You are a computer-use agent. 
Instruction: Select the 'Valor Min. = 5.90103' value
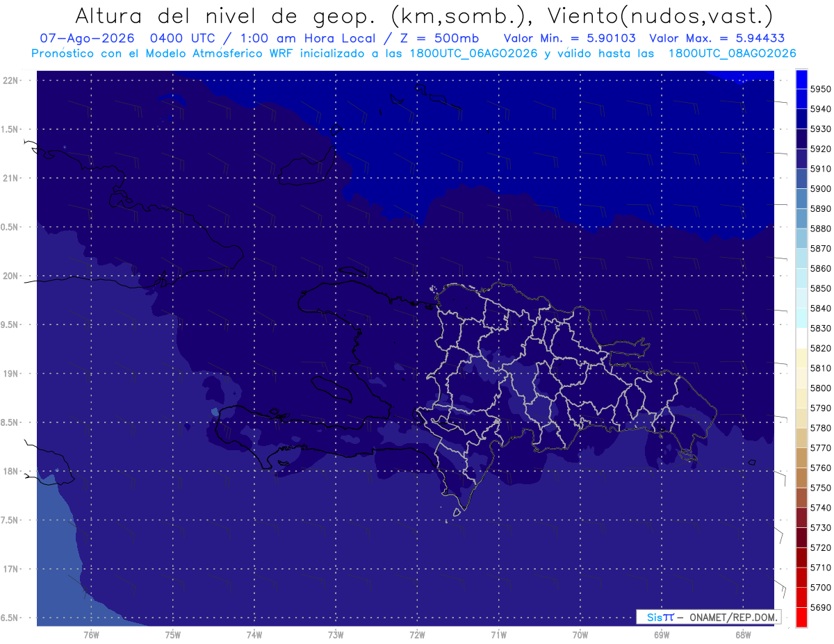click(570, 38)
